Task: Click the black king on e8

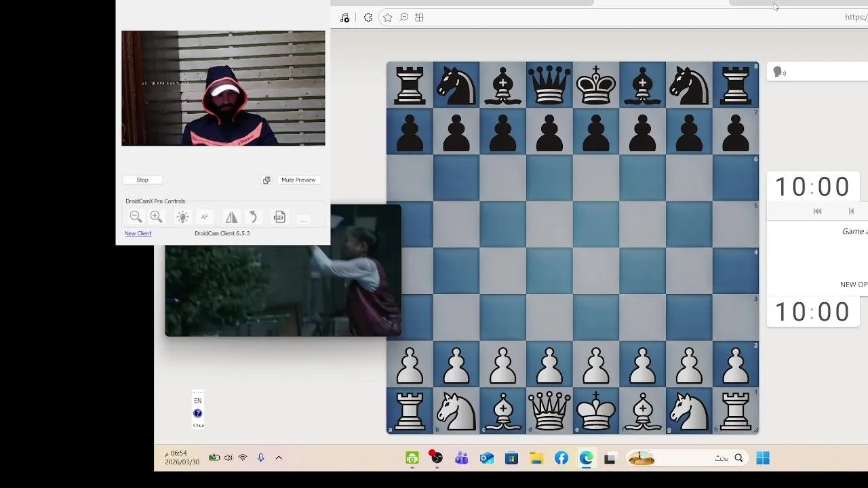Action: pos(596,85)
